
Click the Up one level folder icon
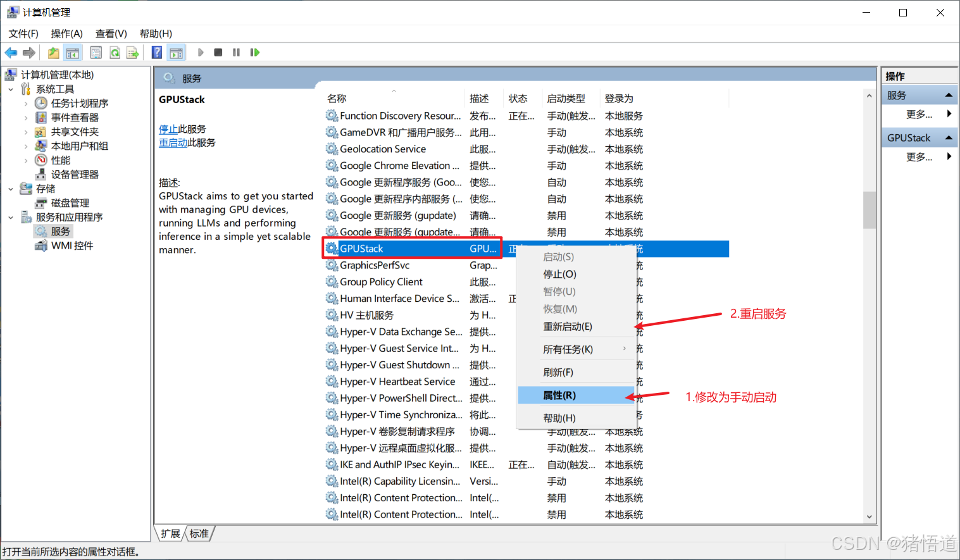(54, 53)
